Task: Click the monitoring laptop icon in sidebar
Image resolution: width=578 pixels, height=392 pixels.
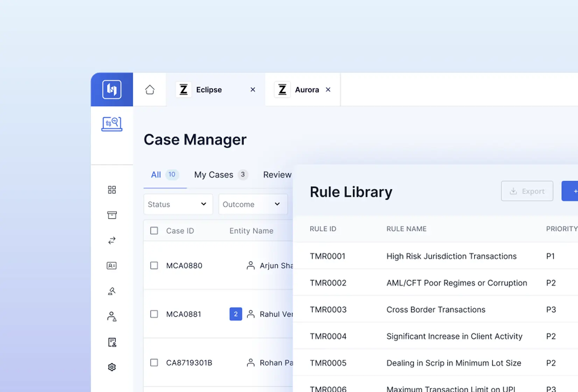Action: click(112, 124)
